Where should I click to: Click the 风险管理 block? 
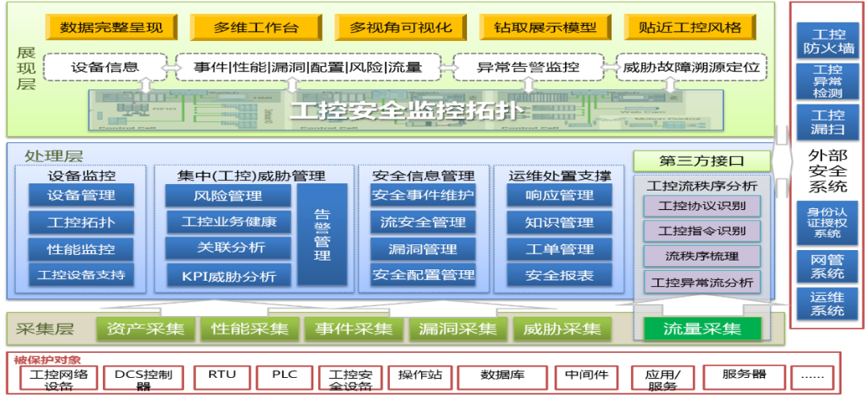point(228,195)
